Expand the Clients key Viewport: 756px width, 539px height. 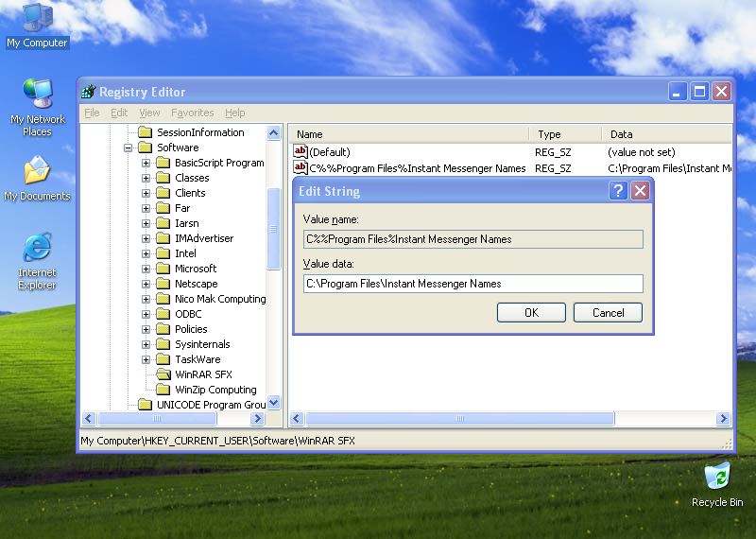[x=146, y=193]
